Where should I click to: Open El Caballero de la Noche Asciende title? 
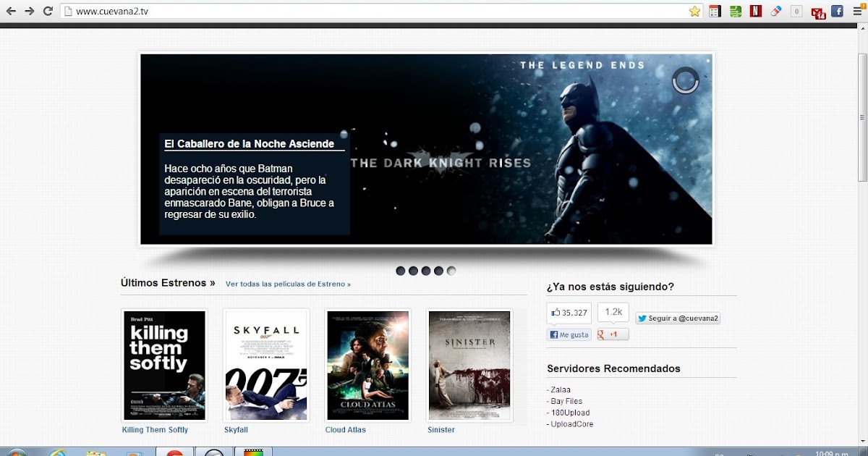pyautogui.click(x=249, y=144)
